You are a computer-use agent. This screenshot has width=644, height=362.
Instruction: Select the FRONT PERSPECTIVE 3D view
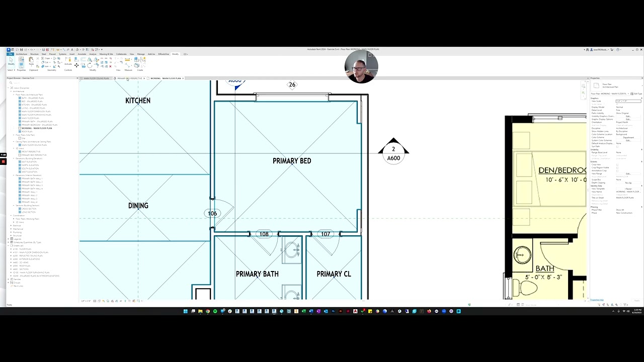pos(31,152)
